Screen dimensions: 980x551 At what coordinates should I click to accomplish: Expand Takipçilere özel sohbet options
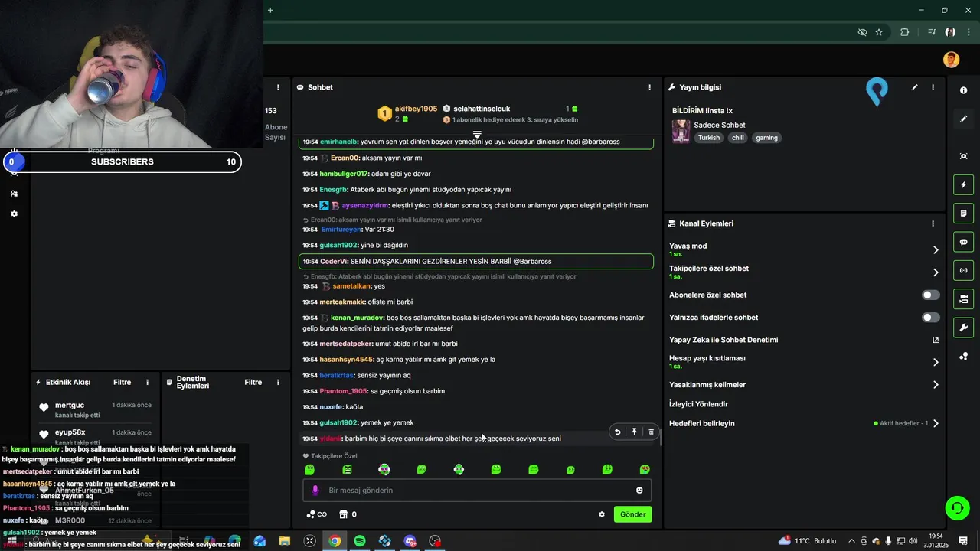[x=935, y=272]
